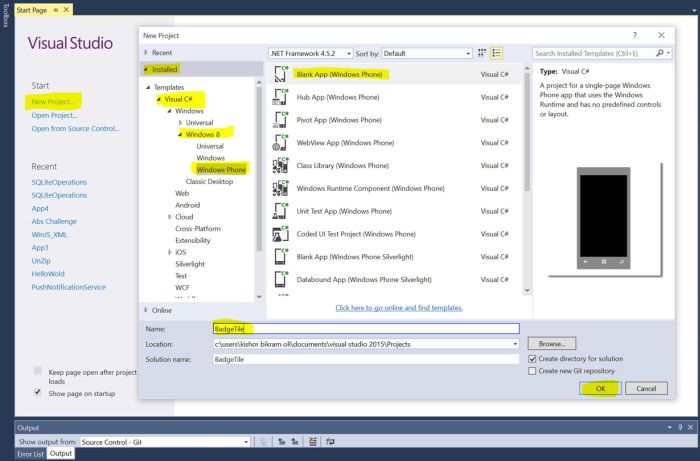This screenshot has height=461, width=700.
Task: Click Open Project link on Start Page
Action: pos(54,115)
